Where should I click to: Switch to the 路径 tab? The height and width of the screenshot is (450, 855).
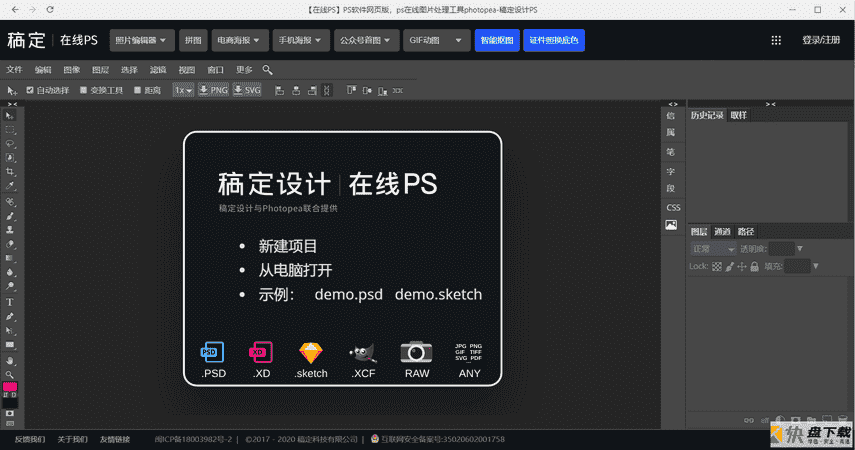pos(746,232)
